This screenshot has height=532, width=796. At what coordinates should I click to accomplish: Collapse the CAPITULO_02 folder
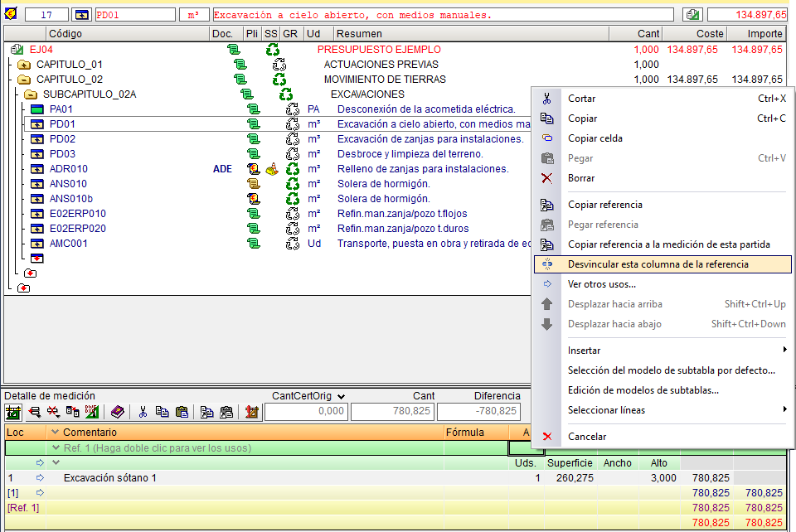[x=23, y=80]
